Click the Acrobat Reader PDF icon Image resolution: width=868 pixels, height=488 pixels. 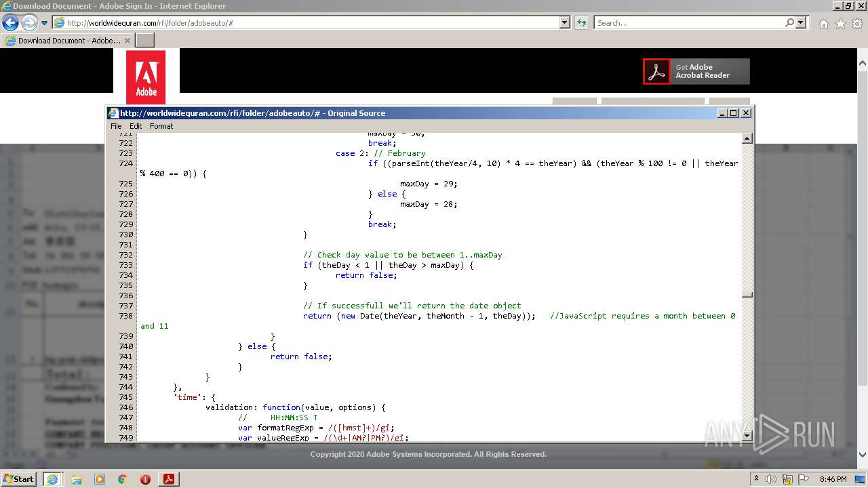pyautogui.click(x=656, y=71)
